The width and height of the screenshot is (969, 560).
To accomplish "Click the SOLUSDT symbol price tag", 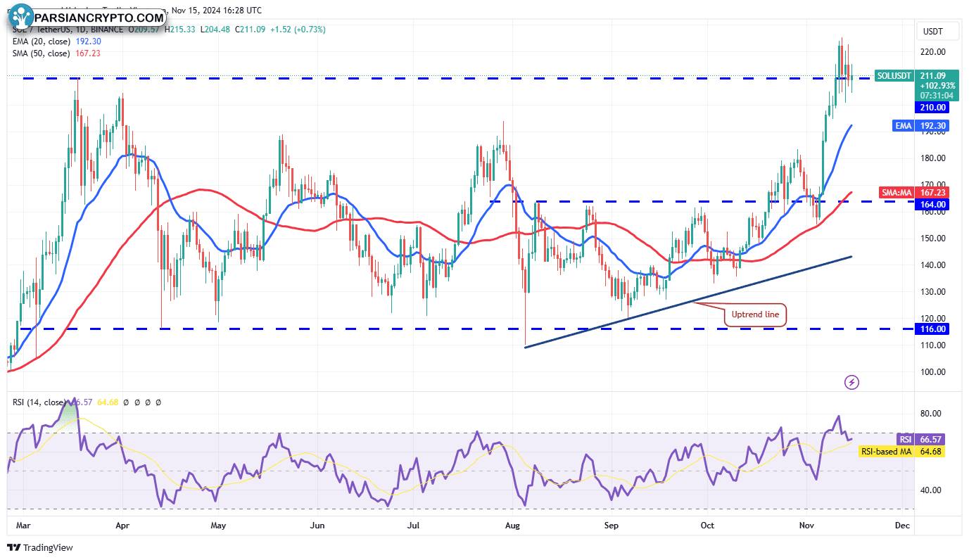I will coord(894,75).
